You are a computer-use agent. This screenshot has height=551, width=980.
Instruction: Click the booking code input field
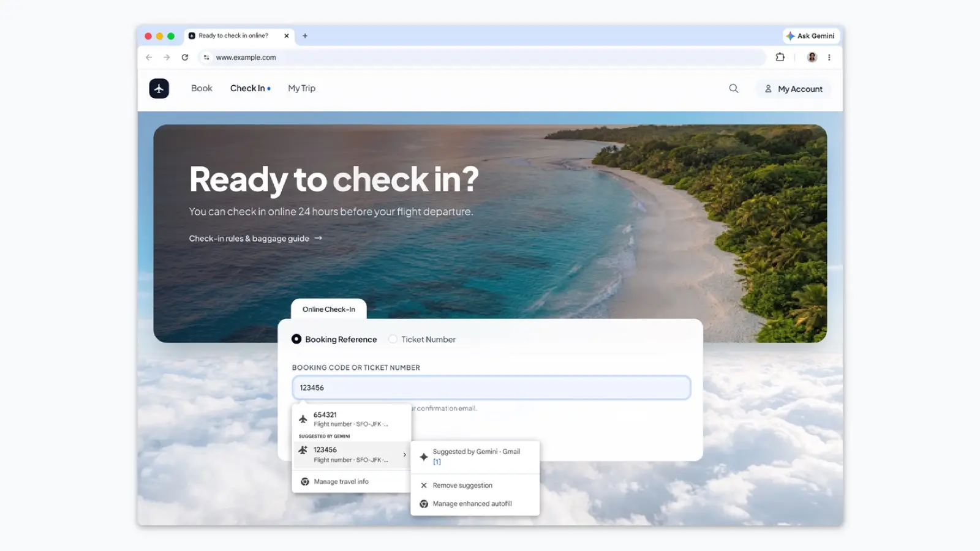[491, 388]
